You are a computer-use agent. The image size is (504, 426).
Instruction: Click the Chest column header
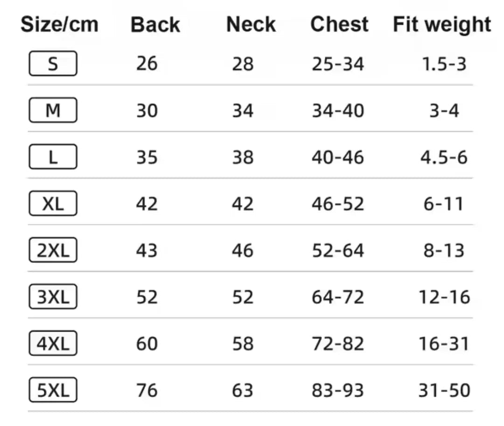tap(339, 24)
